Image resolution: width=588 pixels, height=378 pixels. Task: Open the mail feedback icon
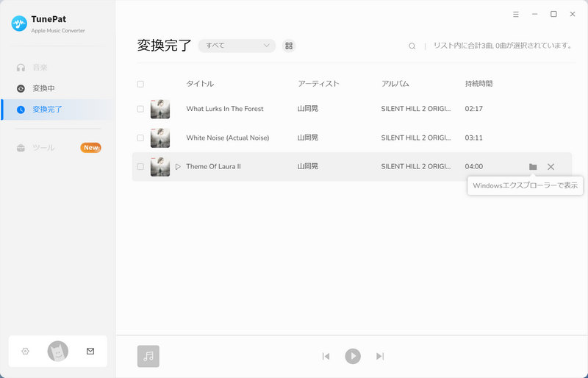[x=90, y=352]
